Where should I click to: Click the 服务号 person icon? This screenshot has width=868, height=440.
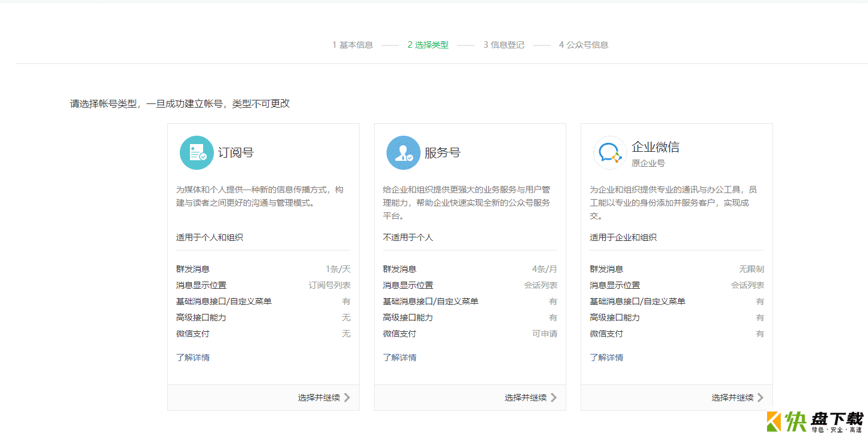[x=403, y=152]
